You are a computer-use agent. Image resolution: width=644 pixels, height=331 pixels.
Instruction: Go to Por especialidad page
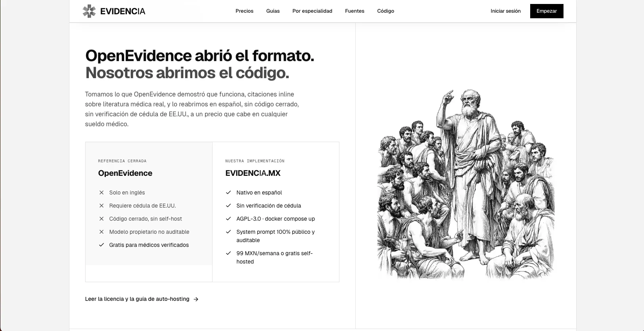coord(312,11)
